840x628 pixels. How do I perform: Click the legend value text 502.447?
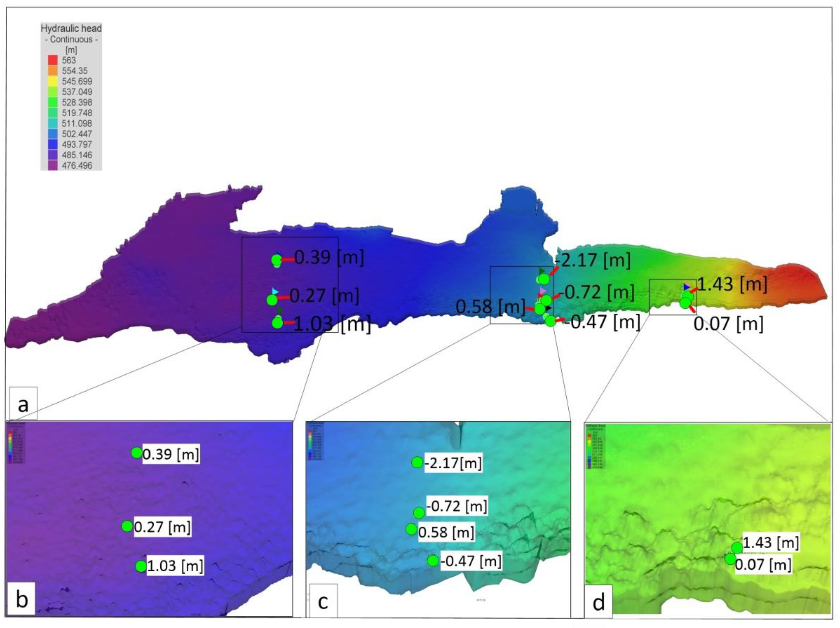click(x=77, y=134)
